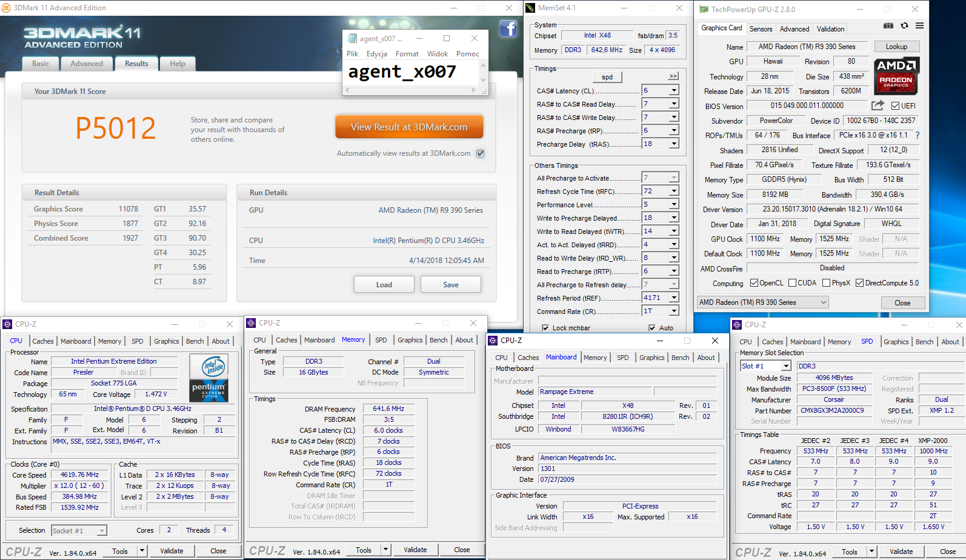Image resolution: width=966 pixels, height=560 pixels.
Task: Click the Notepad horizontal scrollbar track
Action: click(x=411, y=90)
